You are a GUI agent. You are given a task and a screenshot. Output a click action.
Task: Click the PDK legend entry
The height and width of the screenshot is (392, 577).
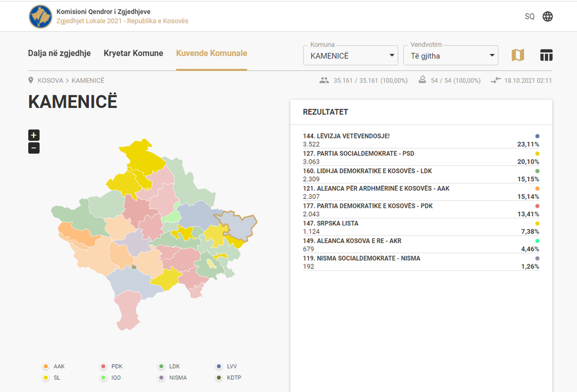(x=112, y=367)
